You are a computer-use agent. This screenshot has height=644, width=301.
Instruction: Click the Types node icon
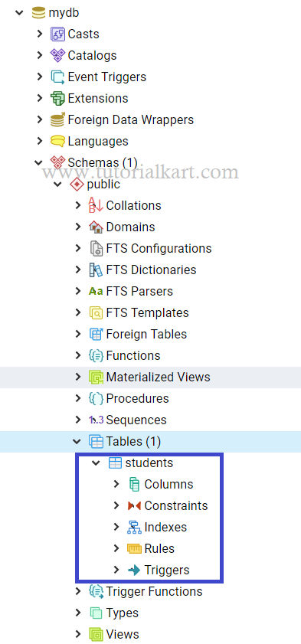click(96, 613)
